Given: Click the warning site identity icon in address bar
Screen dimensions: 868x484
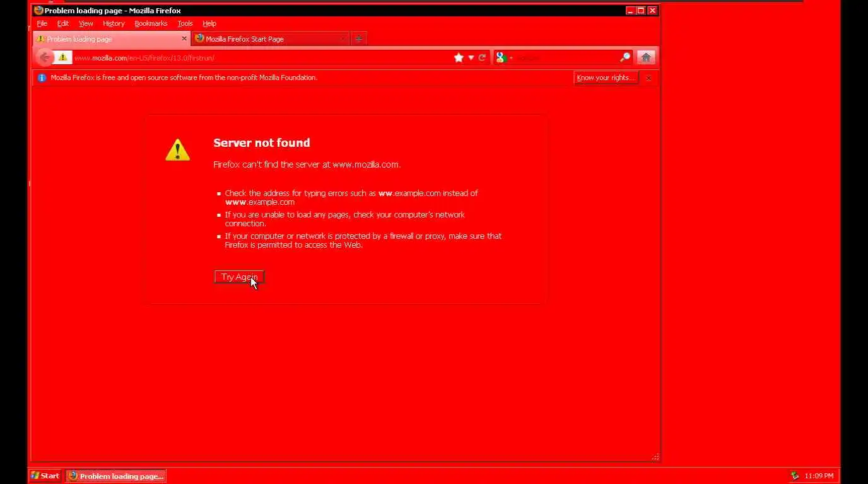Looking at the screenshot, I should (x=62, y=57).
